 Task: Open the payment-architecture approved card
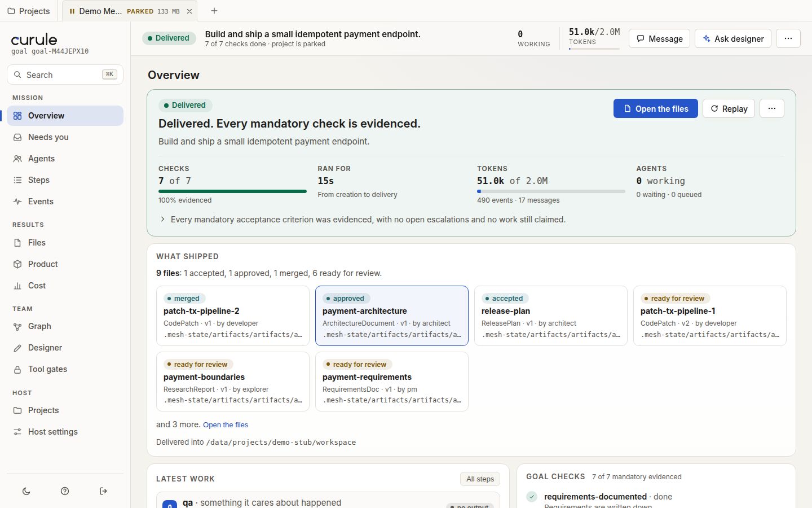click(392, 316)
